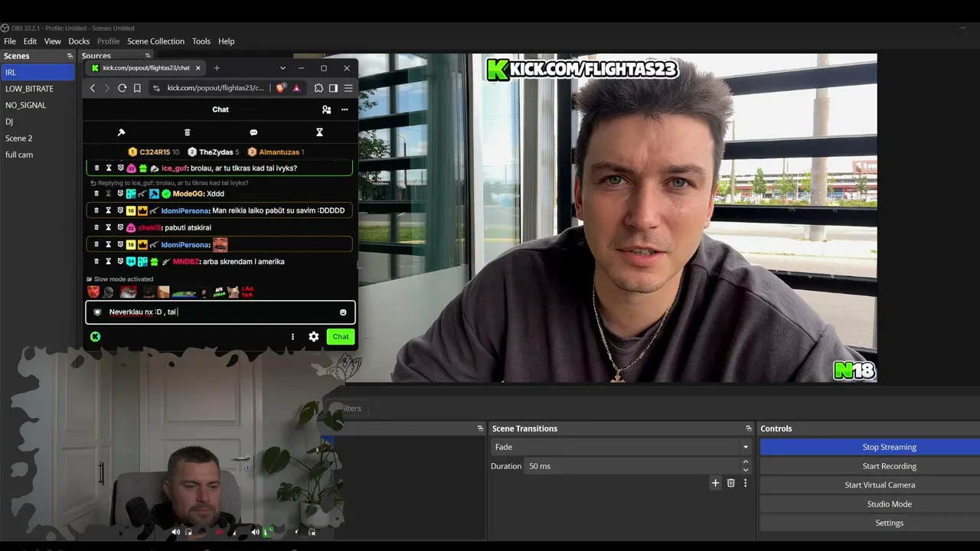Open the browser tab search chevron

283,68
